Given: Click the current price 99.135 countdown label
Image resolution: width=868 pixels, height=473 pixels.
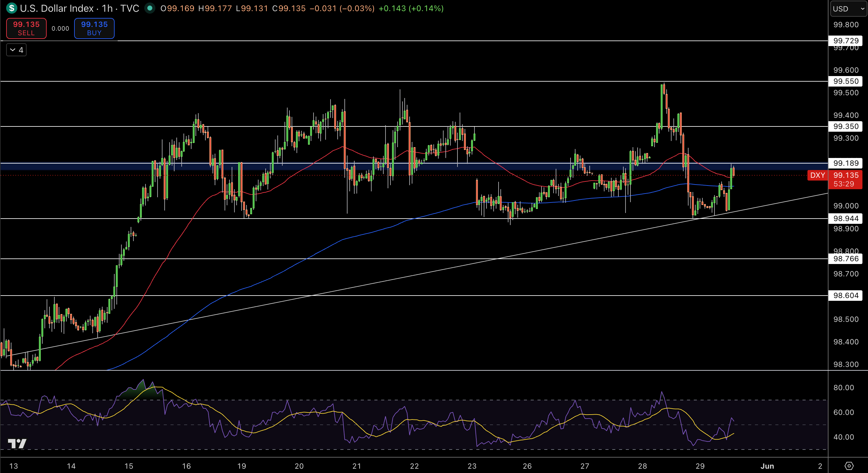Looking at the screenshot, I should [x=845, y=180].
